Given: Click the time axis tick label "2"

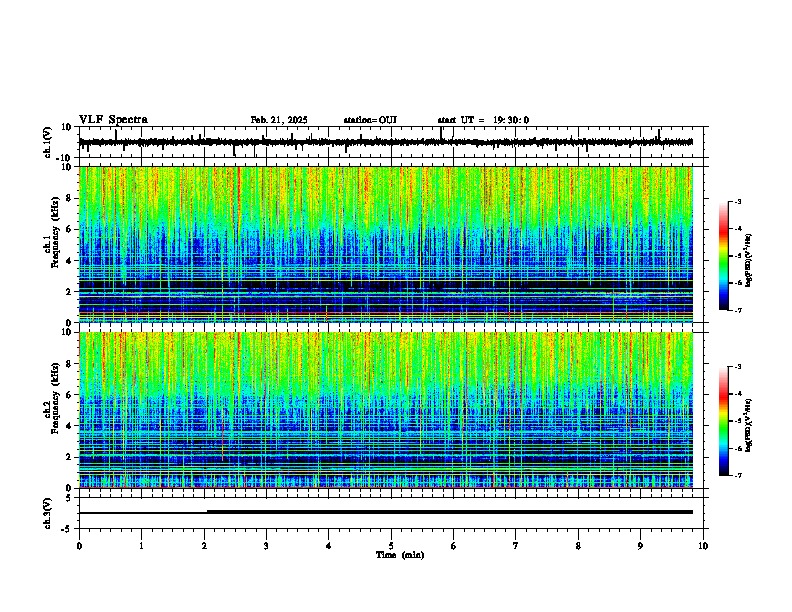Looking at the screenshot, I should [204, 546].
